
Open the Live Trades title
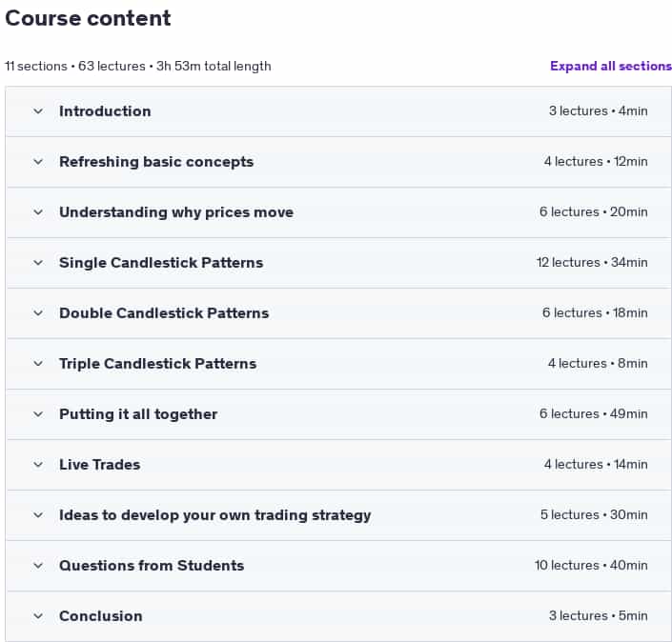100,465
